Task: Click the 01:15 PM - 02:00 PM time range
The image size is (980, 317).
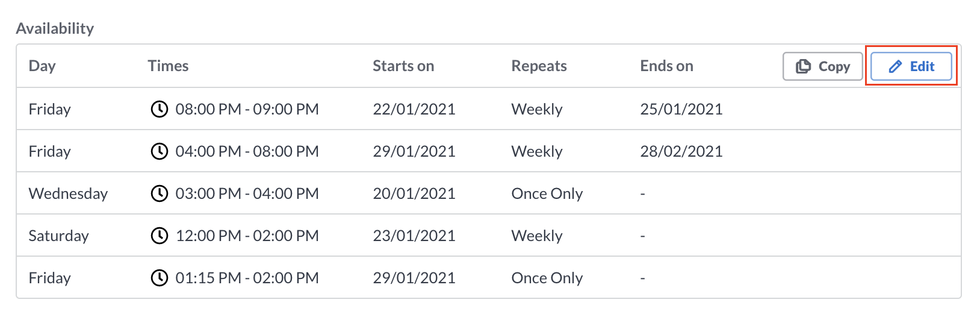Action: coord(247,278)
